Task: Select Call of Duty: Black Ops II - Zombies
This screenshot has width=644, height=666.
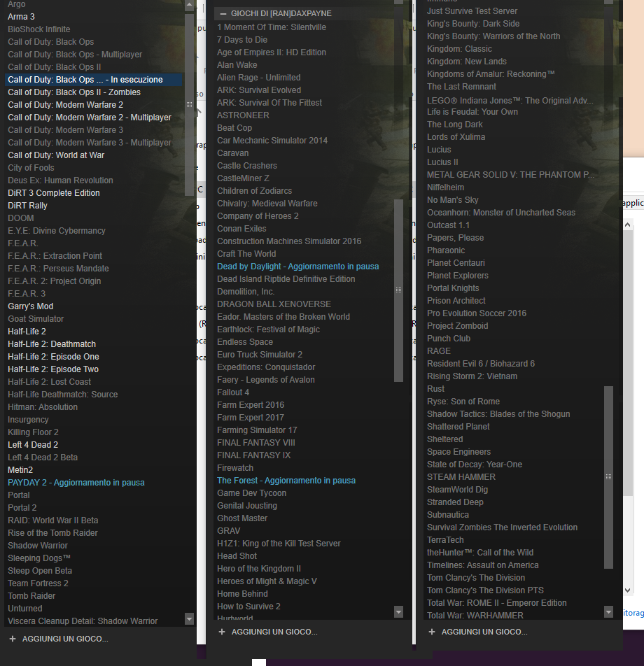Action: coord(74,92)
